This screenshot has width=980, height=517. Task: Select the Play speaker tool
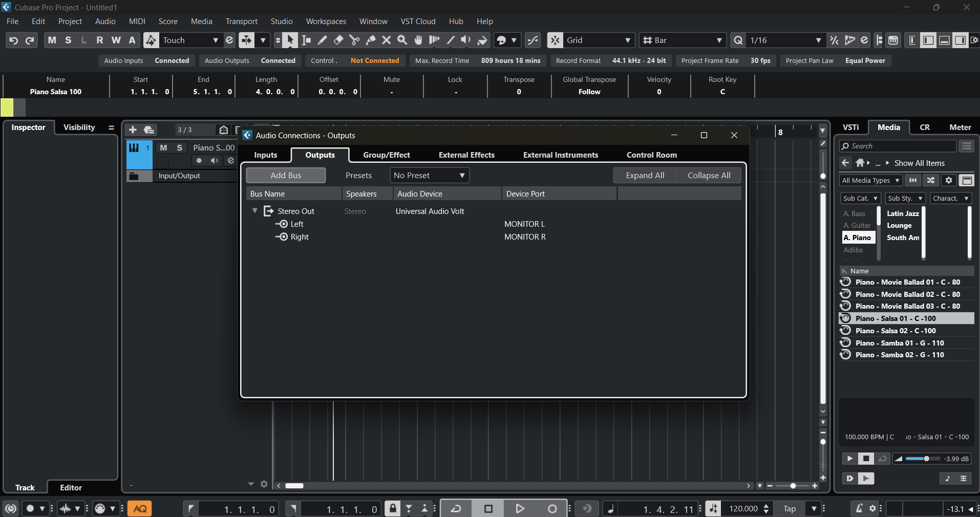point(466,40)
